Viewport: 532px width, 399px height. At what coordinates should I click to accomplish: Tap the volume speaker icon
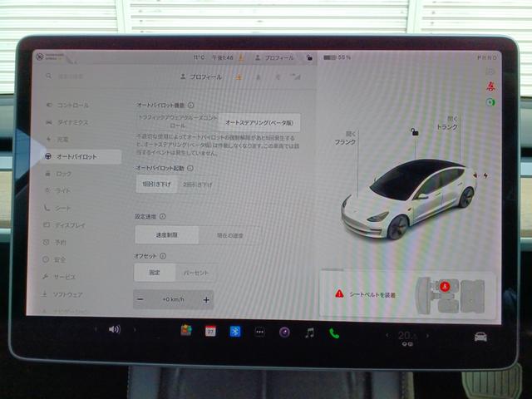114,329
